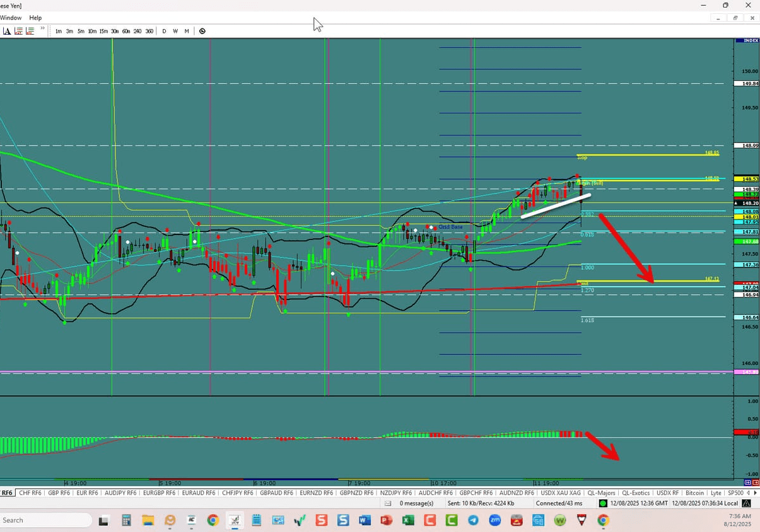This screenshot has width=760, height=532.
Task: Select the "A" font annotation tool
Action: [6, 30]
